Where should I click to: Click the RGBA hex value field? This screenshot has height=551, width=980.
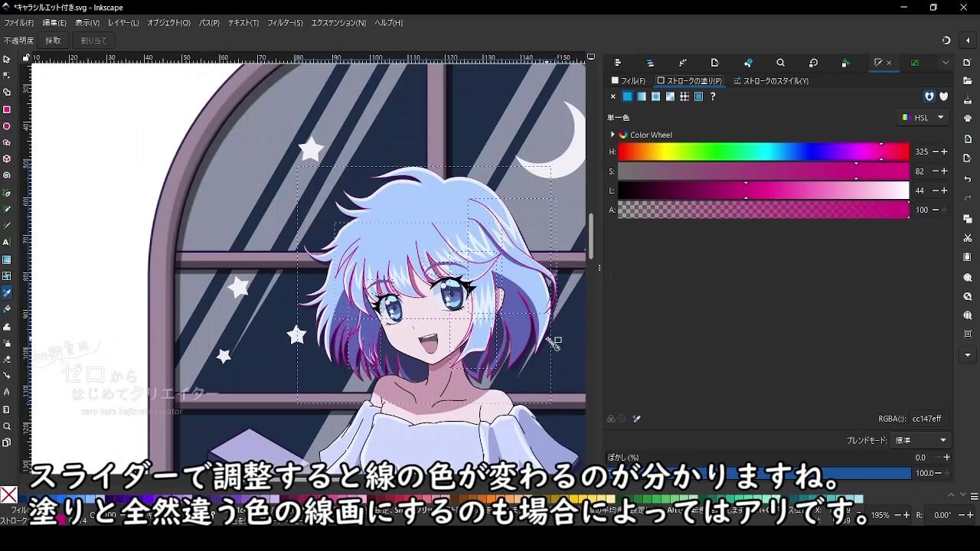point(929,419)
